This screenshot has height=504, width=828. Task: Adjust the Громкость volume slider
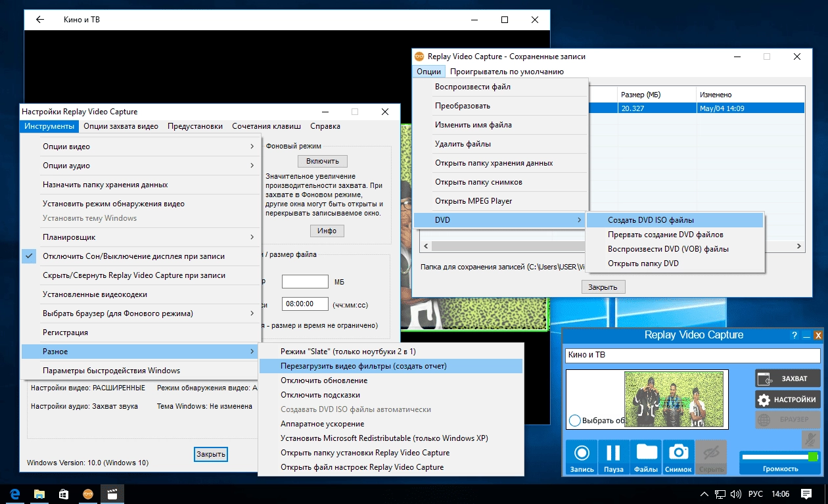click(x=780, y=457)
